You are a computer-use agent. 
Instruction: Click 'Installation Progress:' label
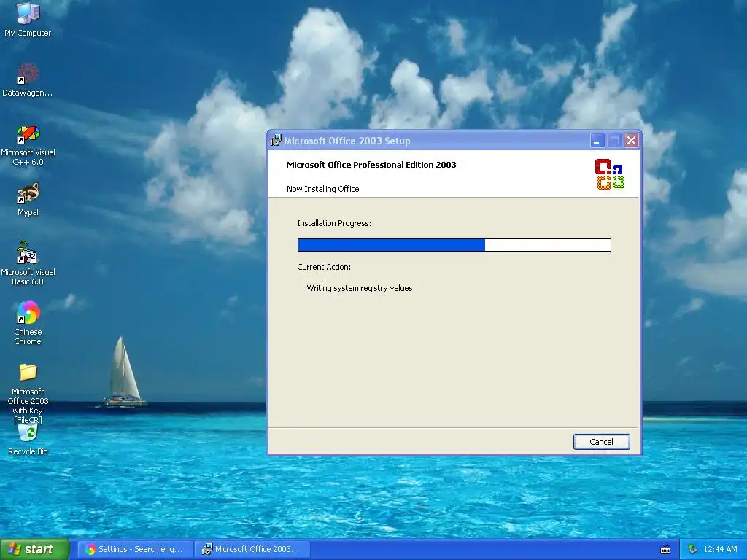(334, 223)
